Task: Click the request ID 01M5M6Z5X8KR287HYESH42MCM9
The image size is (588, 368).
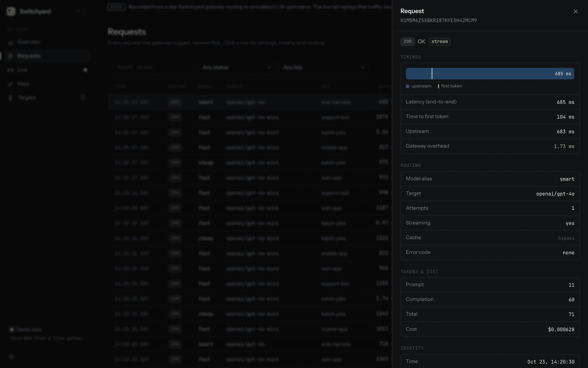Action: (439, 20)
